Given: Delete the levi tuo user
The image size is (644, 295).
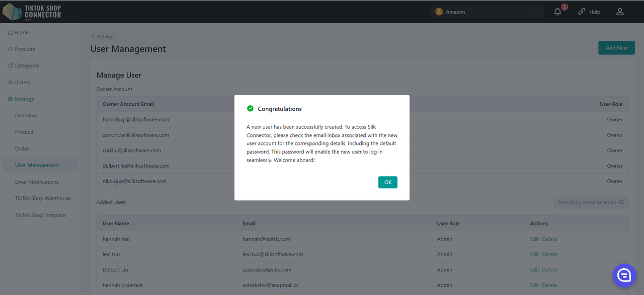Looking at the screenshot, I should click(549, 255).
